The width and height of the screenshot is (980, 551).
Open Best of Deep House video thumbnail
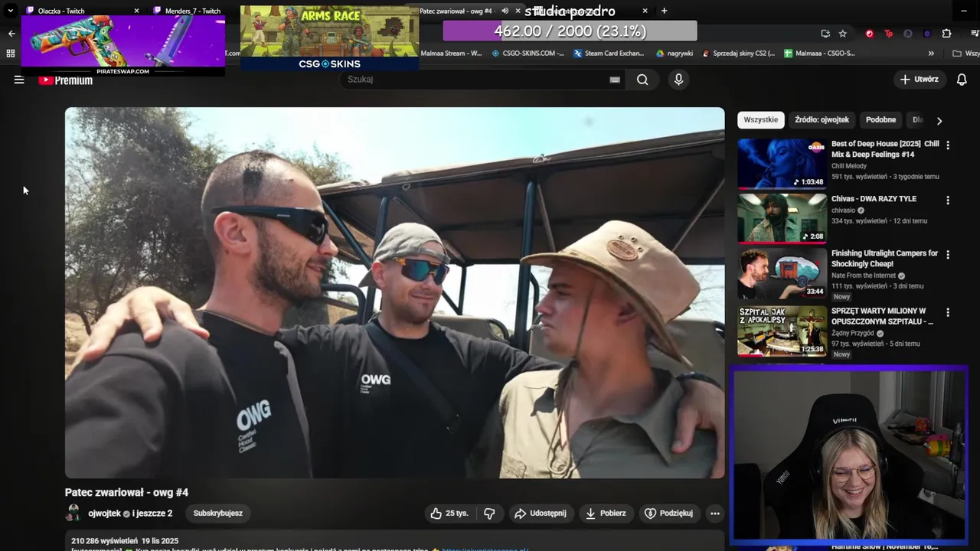782,164
